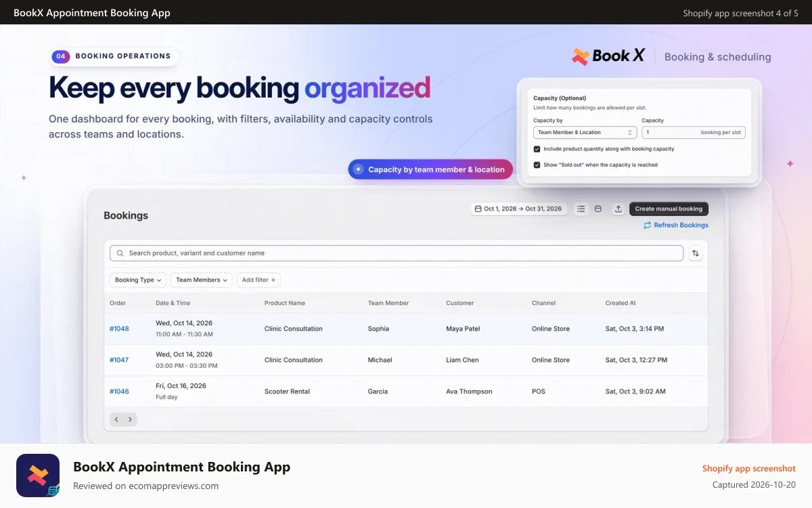Click the Customer column header
The image size is (812, 508).
pos(460,303)
